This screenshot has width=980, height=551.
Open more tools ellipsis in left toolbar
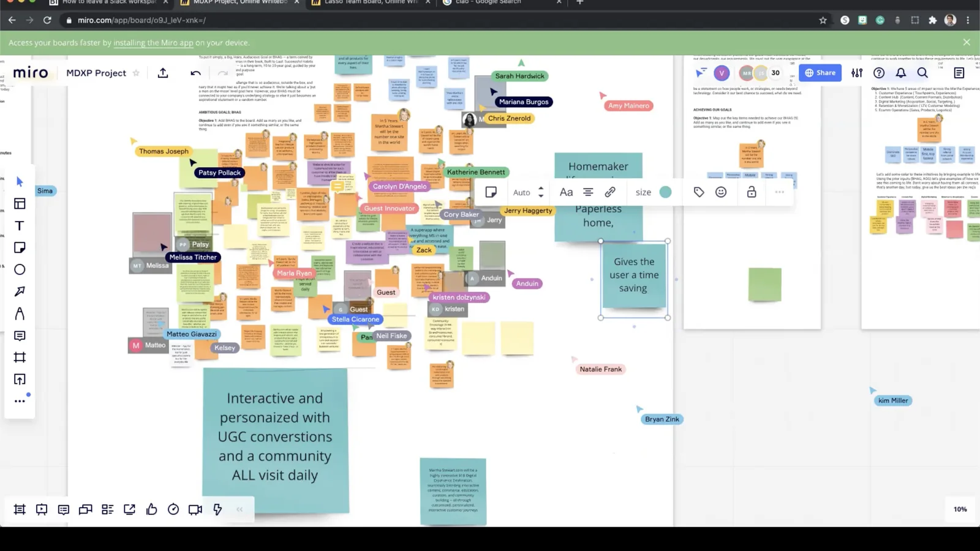[x=20, y=401]
